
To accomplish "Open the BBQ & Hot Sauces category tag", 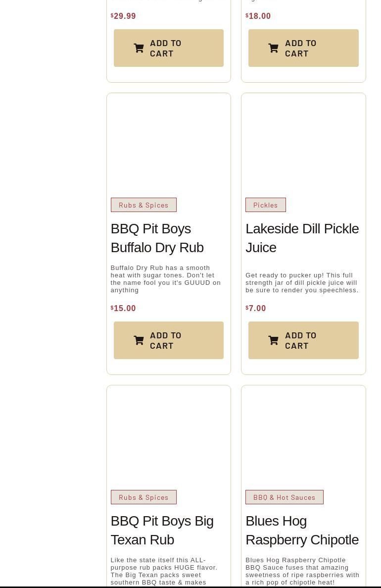I will pyautogui.click(x=284, y=497).
